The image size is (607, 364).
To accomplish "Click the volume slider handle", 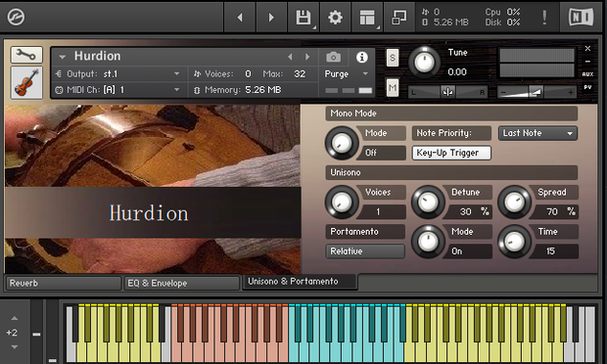I will (x=536, y=92).
